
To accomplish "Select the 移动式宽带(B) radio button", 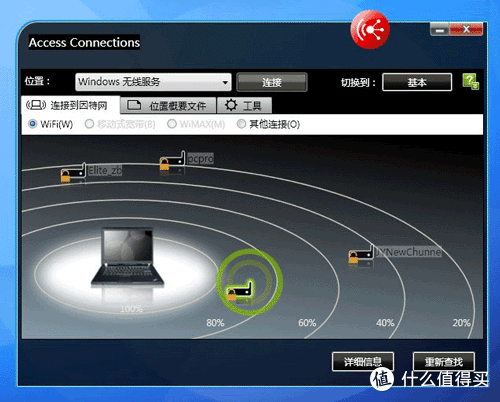I will coord(89,124).
